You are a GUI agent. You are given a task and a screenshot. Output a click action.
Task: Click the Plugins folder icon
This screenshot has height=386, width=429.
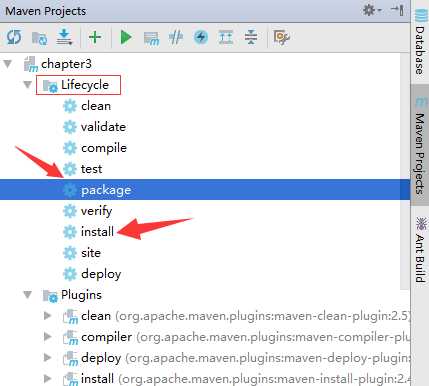tap(50, 295)
